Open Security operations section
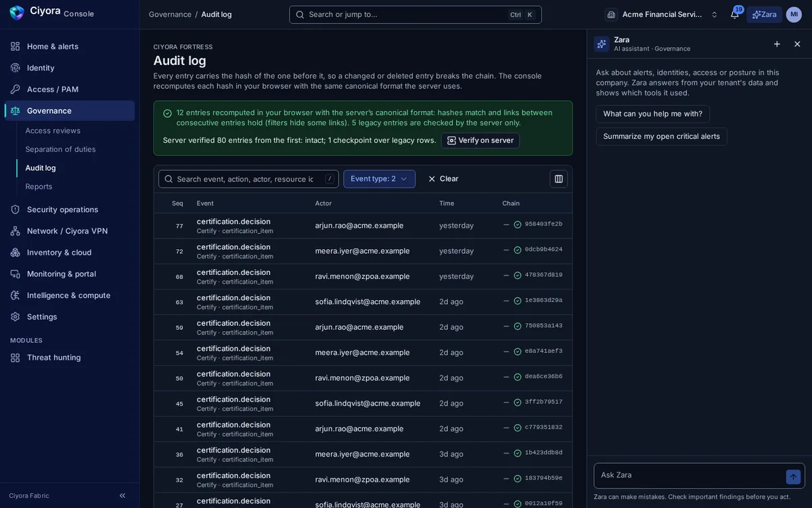 70,209
